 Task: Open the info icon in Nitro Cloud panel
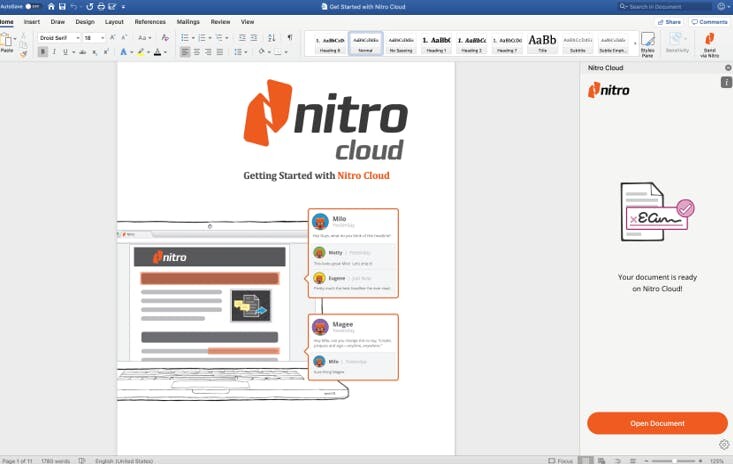pyautogui.click(x=726, y=82)
